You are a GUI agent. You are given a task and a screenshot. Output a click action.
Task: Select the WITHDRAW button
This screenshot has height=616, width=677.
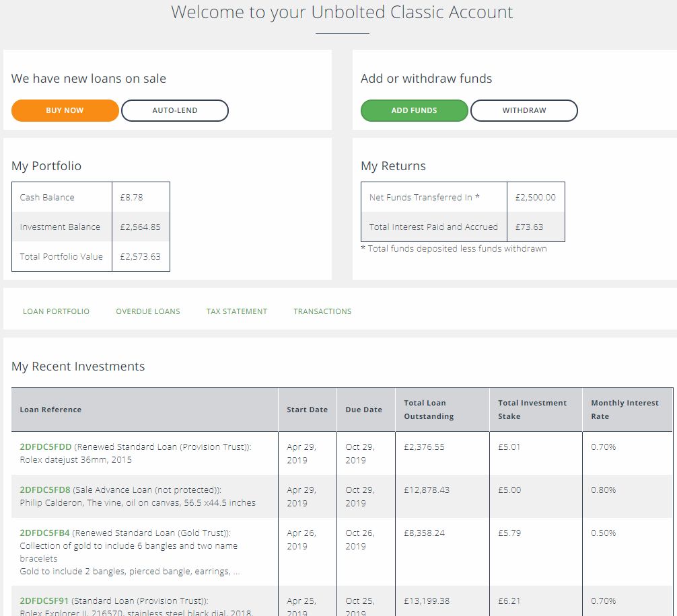(524, 110)
